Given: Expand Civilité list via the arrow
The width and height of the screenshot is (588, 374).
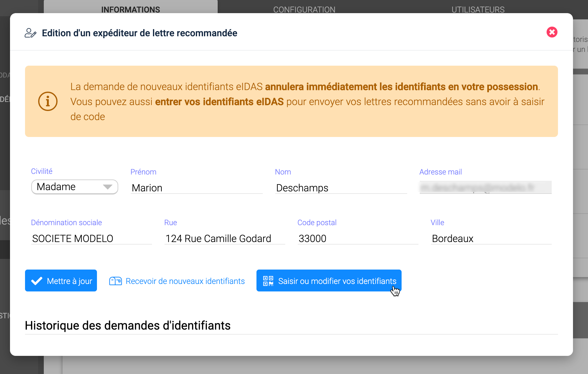Looking at the screenshot, I should click(108, 187).
